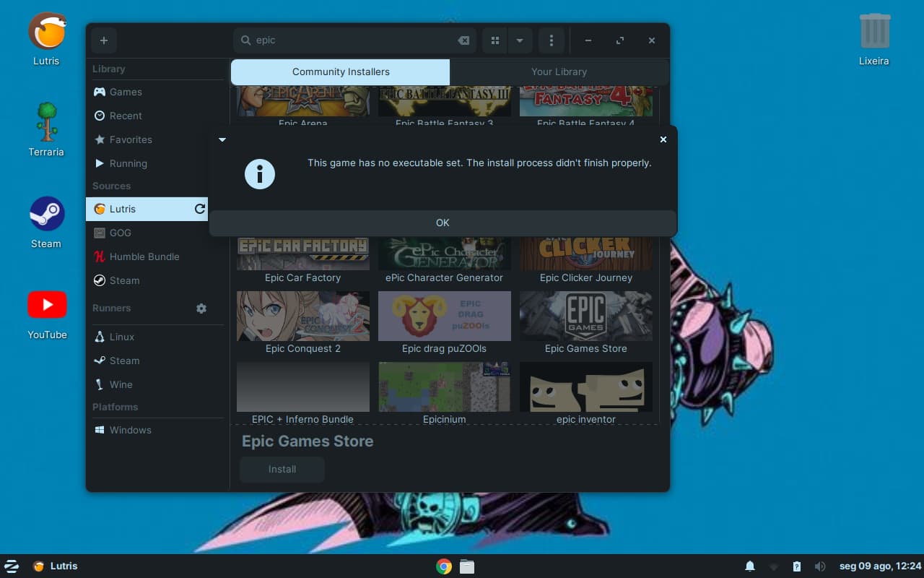Open the volume control icon

pyautogui.click(x=819, y=566)
